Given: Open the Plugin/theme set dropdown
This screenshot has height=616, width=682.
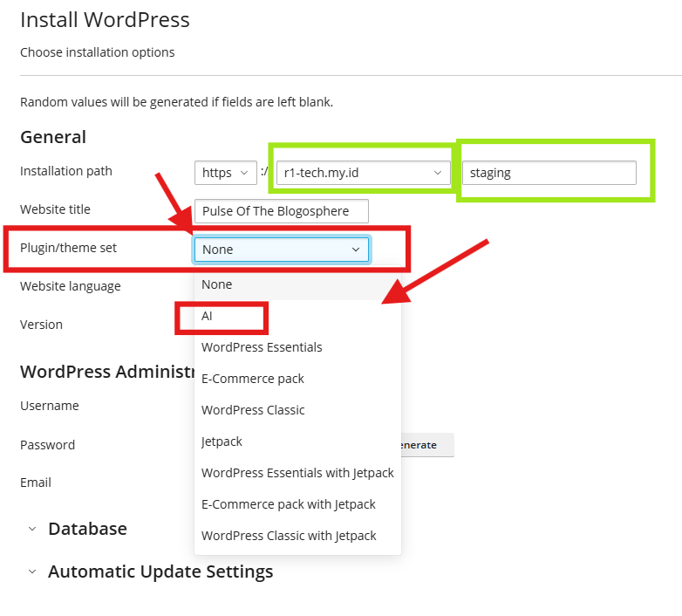Looking at the screenshot, I should point(282,250).
